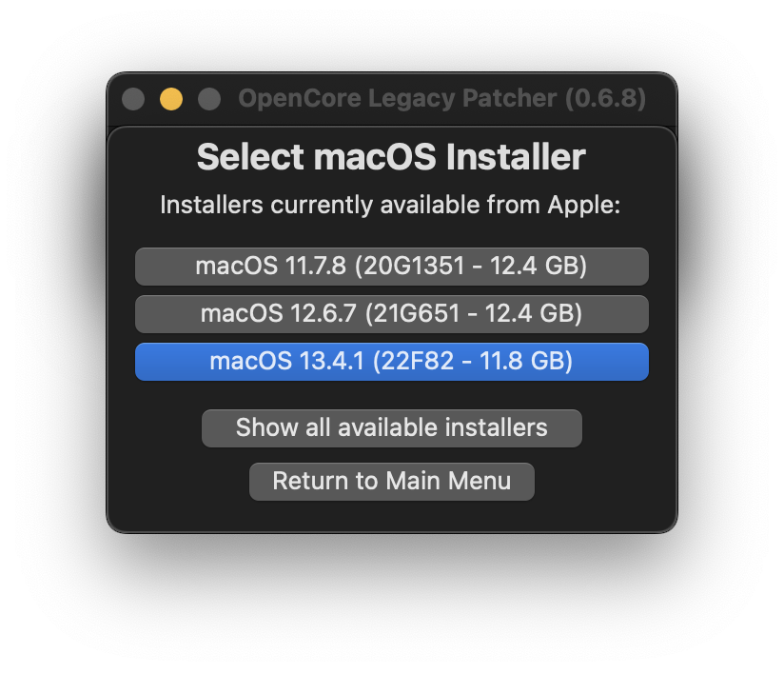
Task: Minimize the patcher window
Action: pyautogui.click(x=171, y=98)
